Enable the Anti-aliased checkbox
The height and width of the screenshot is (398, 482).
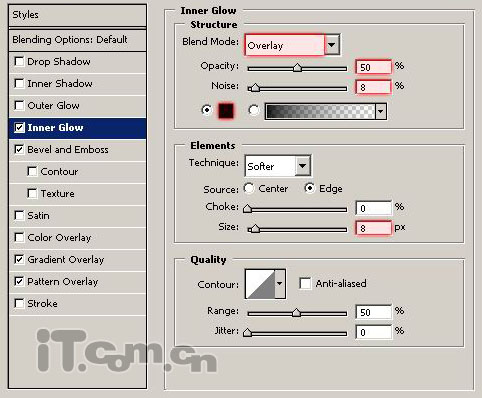(305, 283)
